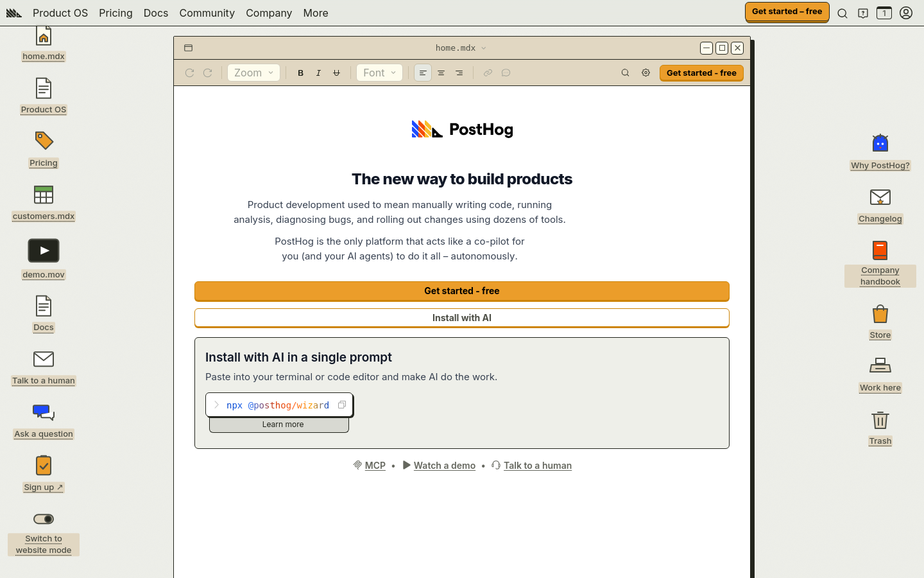Click the editor toolbar search icon
Image resolution: width=924 pixels, height=578 pixels.
[625, 73]
